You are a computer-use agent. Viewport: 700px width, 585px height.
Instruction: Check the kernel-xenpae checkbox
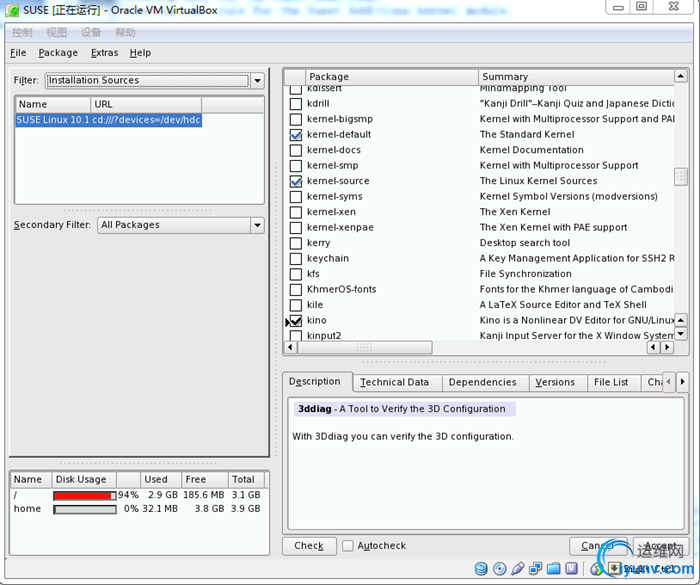pos(296,228)
